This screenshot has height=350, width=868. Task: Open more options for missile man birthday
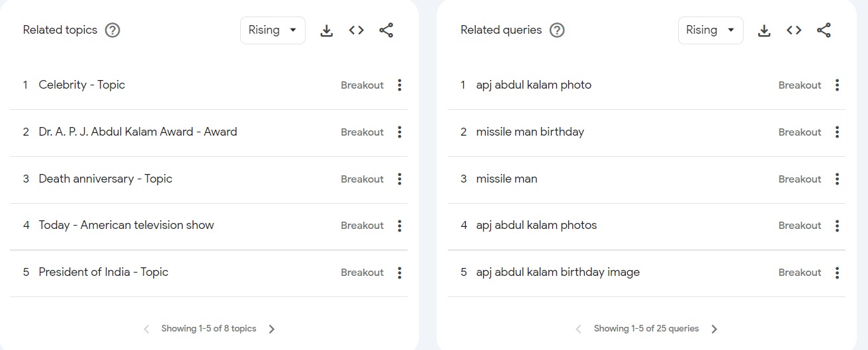[x=837, y=132]
